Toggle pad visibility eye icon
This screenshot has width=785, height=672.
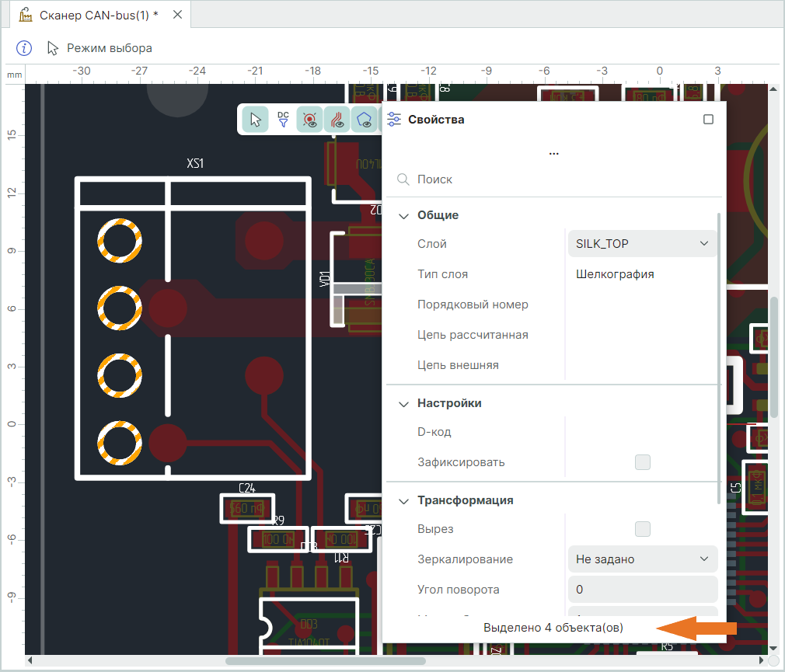tap(310, 120)
